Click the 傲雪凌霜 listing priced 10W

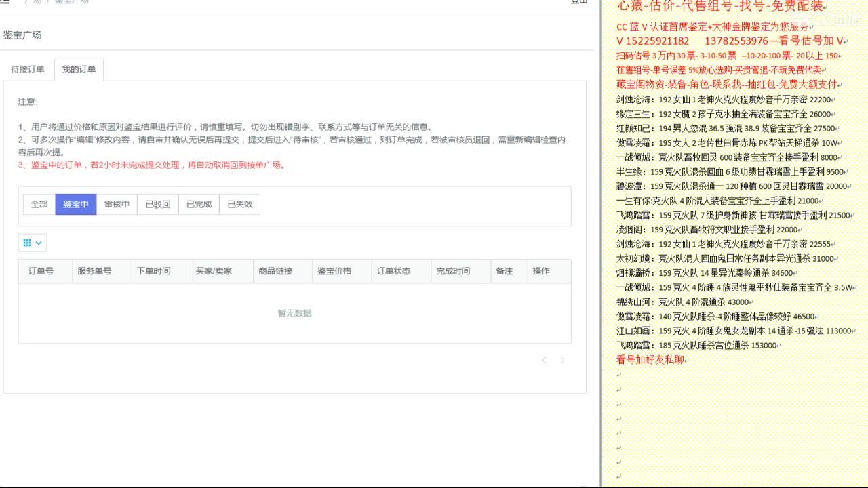click(728, 143)
